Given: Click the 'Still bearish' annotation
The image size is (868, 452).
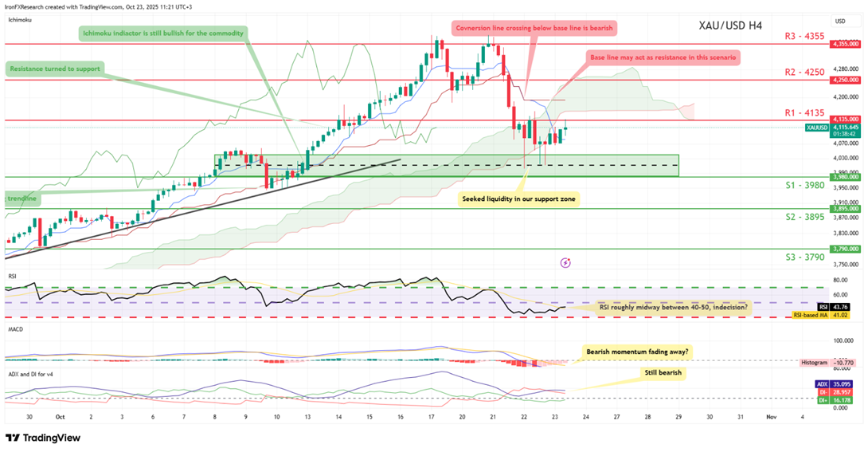Looking at the screenshot, I should [x=659, y=371].
